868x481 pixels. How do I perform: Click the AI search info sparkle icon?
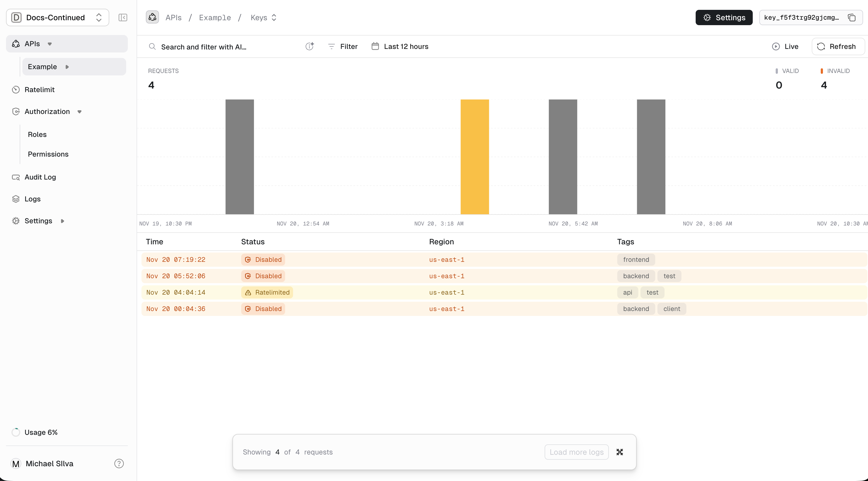coord(309,46)
